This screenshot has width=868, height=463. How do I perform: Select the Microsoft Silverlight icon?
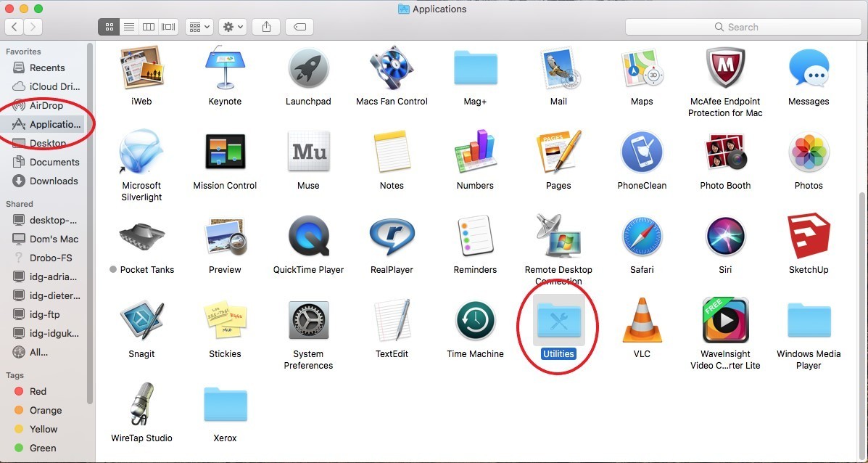pyautogui.click(x=141, y=151)
